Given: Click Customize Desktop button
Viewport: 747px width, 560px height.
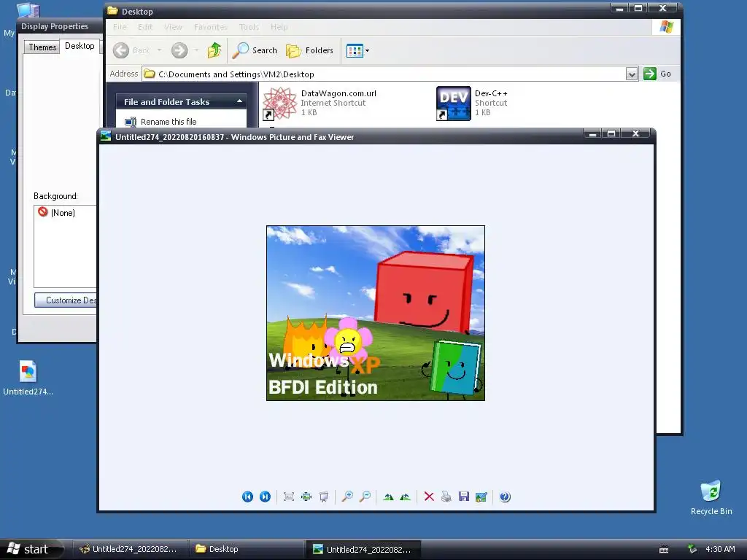Looking at the screenshot, I should (66, 300).
